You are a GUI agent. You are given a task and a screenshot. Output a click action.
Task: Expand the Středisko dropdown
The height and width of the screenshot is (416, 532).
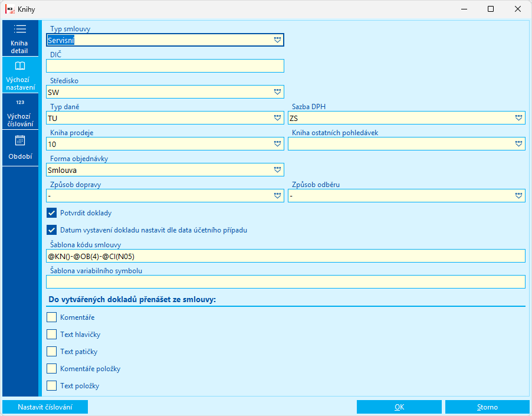coord(278,92)
